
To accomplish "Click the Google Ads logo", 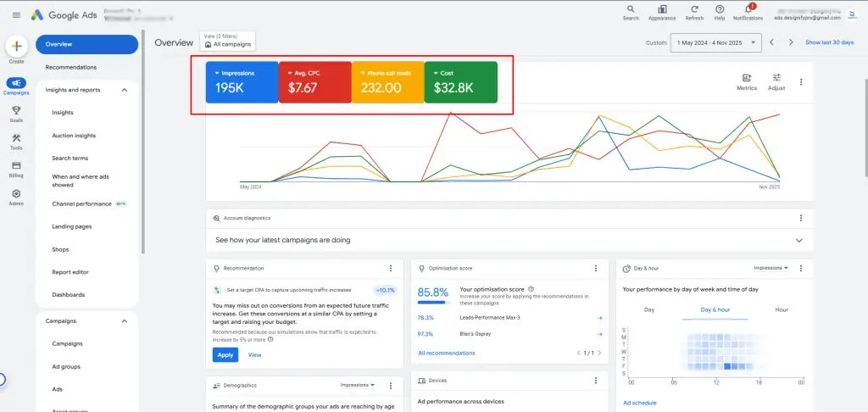I will coord(64,15).
